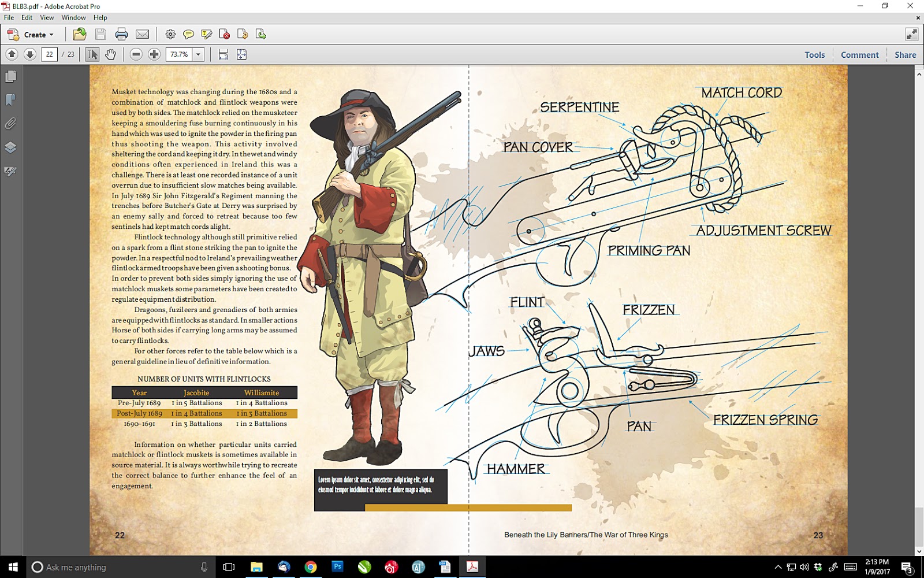Image resolution: width=924 pixels, height=578 pixels.
Task: Open the File menu
Action: (9, 17)
